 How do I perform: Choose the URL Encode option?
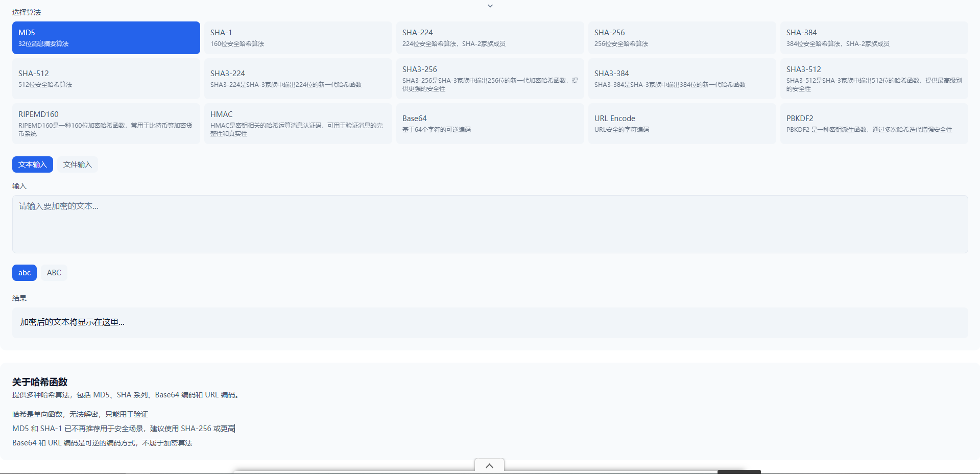tap(682, 124)
